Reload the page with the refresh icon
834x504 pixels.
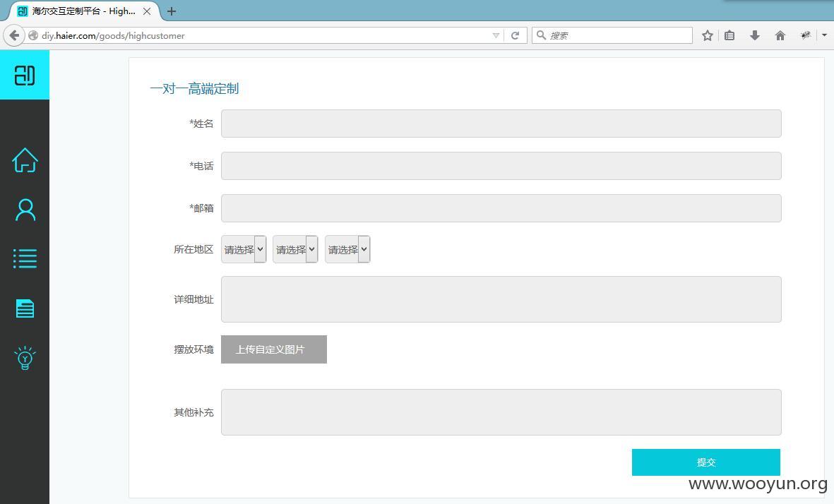pyautogui.click(x=515, y=35)
